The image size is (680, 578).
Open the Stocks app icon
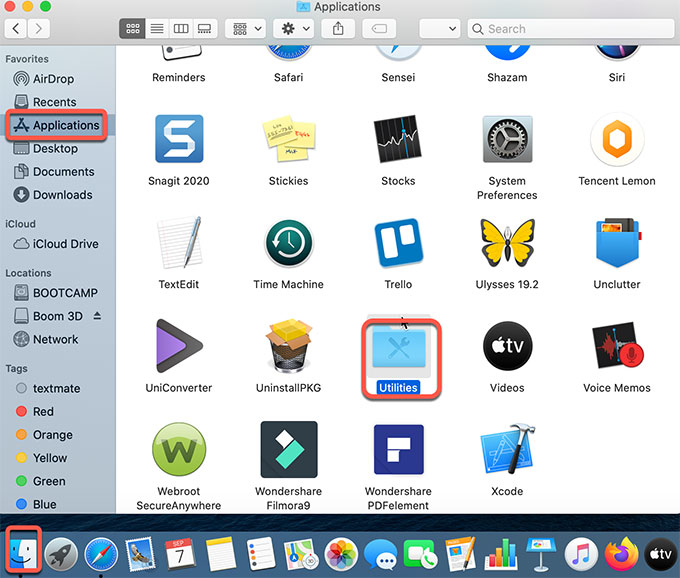tap(398, 139)
